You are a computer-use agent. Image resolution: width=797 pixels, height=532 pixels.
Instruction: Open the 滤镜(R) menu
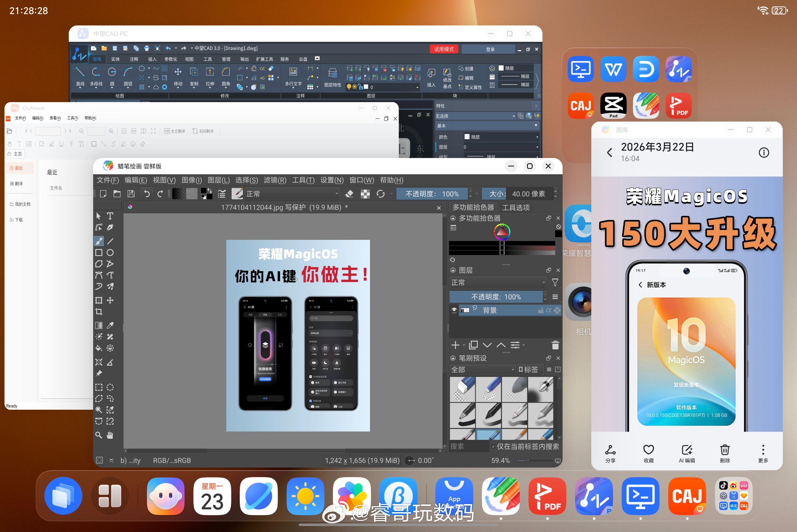click(x=275, y=180)
